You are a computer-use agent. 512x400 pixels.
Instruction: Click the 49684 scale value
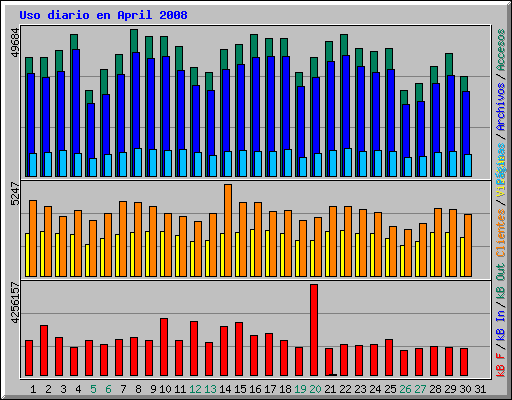(15, 43)
